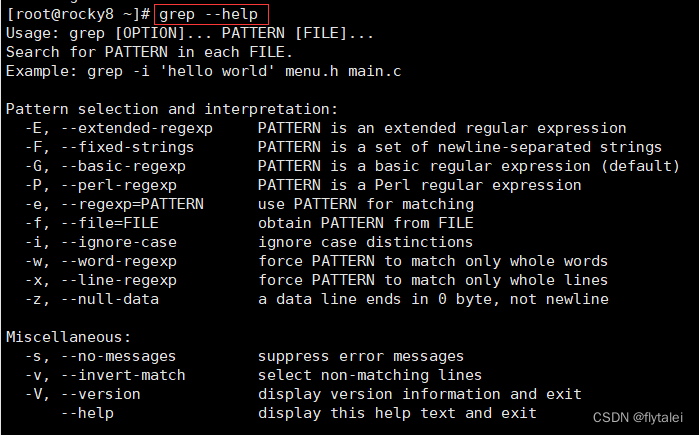Click the highlighted grep --help command
This screenshot has width=699, height=435.
pos(209,14)
